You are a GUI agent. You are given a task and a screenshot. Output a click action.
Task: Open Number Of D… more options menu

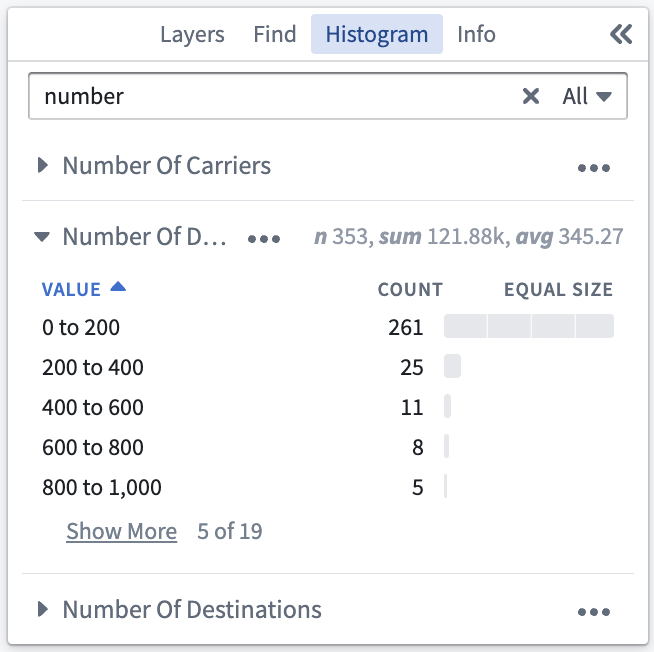264,239
